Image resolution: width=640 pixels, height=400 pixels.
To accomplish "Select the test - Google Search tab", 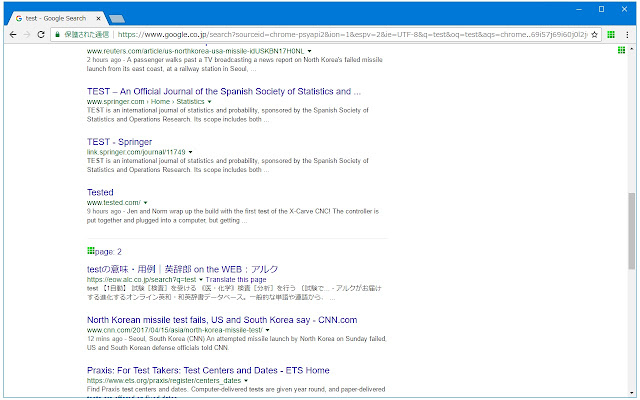I will [x=56, y=18].
